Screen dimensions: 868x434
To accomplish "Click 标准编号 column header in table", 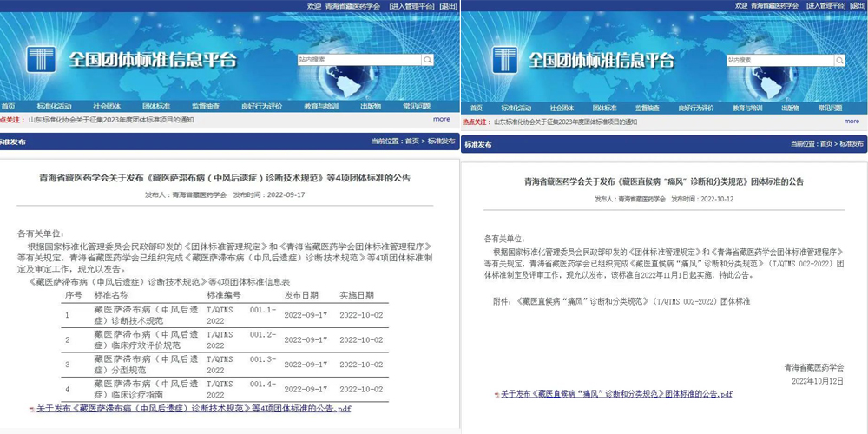I will click(224, 295).
